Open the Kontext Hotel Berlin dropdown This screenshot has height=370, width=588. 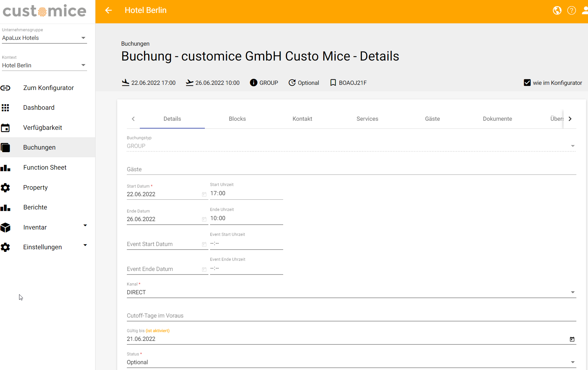coord(44,65)
